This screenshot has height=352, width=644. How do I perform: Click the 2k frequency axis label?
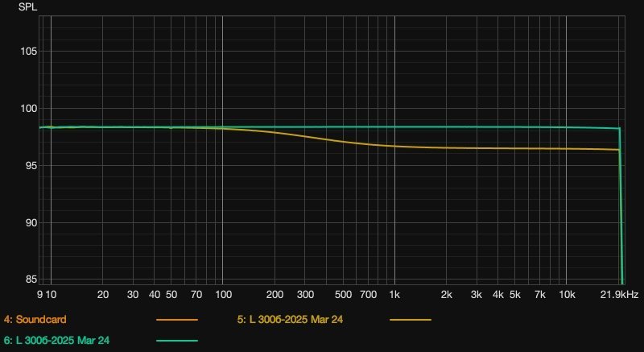pyautogui.click(x=446, y=296)
